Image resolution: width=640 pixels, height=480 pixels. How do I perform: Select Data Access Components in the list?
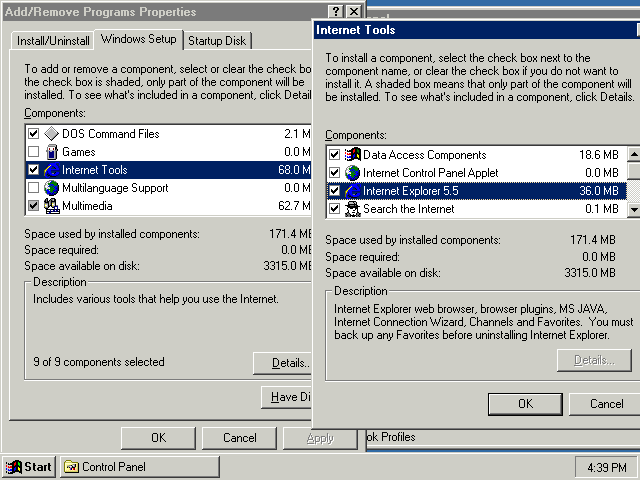coord(477,155)
